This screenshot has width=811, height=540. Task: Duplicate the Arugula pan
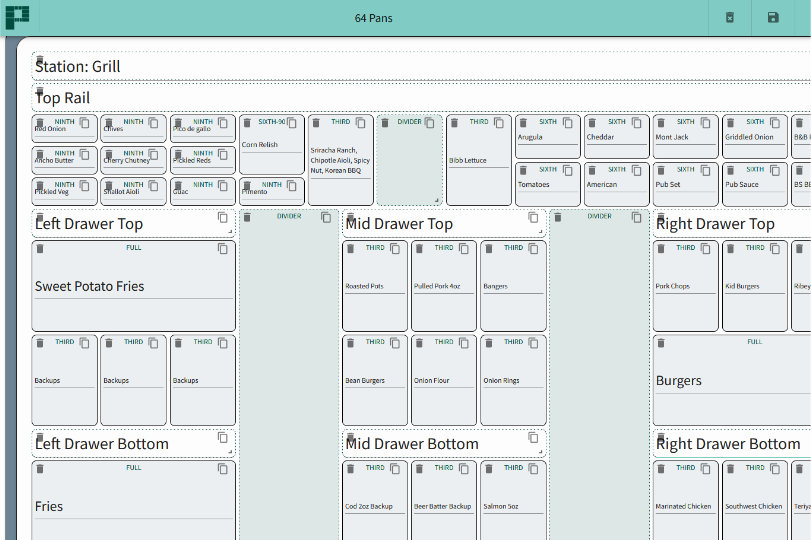click(x=567, y=123)
